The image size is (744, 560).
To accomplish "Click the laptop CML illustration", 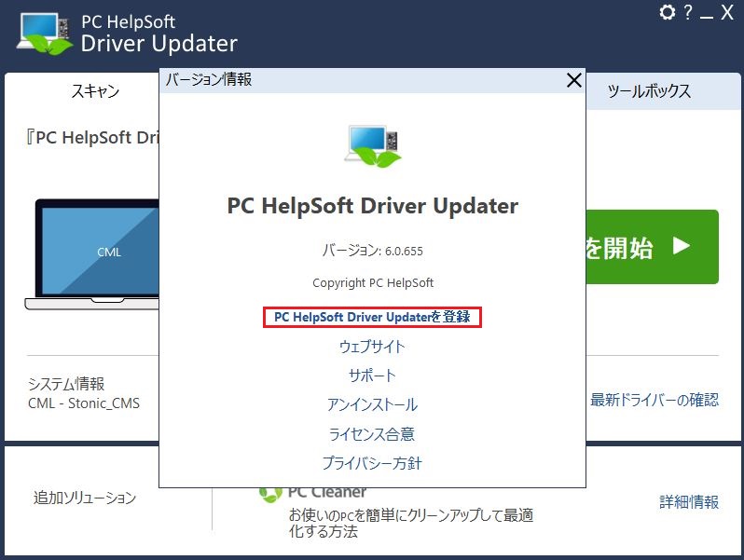I will click(x=92, y=255).
